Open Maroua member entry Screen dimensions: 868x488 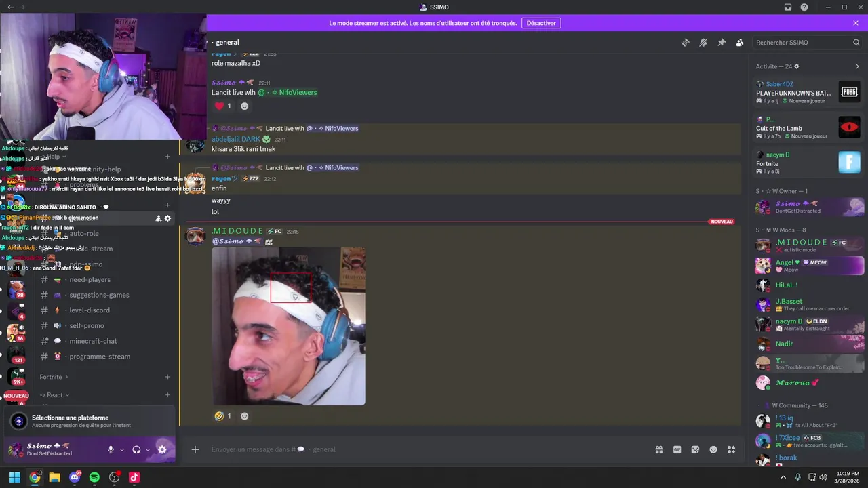point(810,382)
